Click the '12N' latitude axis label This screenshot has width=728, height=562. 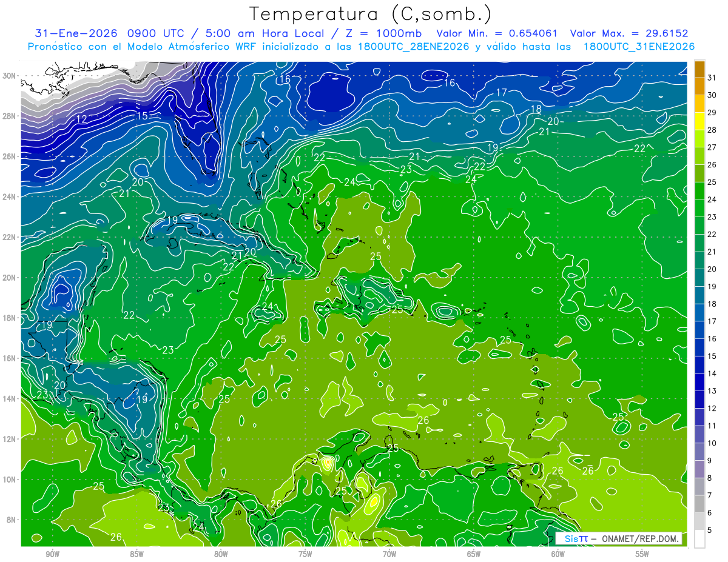click(10, 439)
